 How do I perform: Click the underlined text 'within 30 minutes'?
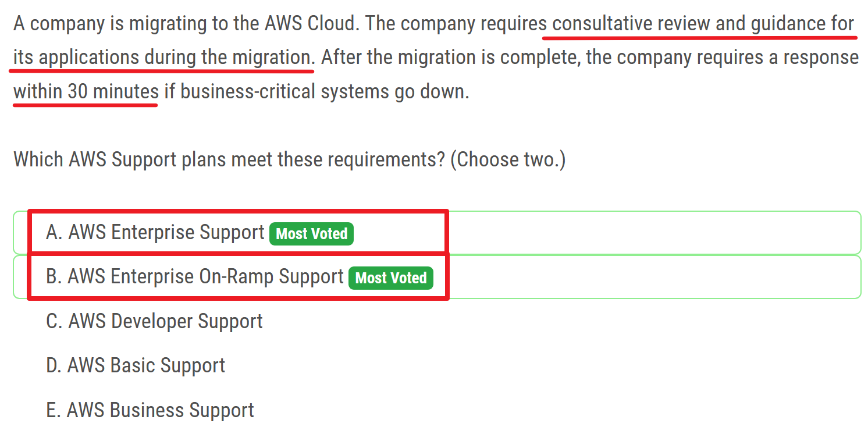[x=86, y=91]
